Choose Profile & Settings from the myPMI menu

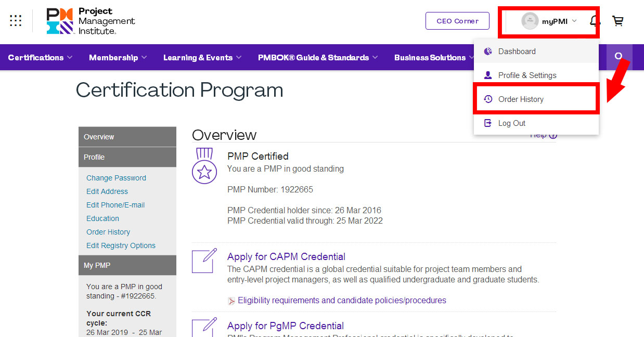coord(536,75)
